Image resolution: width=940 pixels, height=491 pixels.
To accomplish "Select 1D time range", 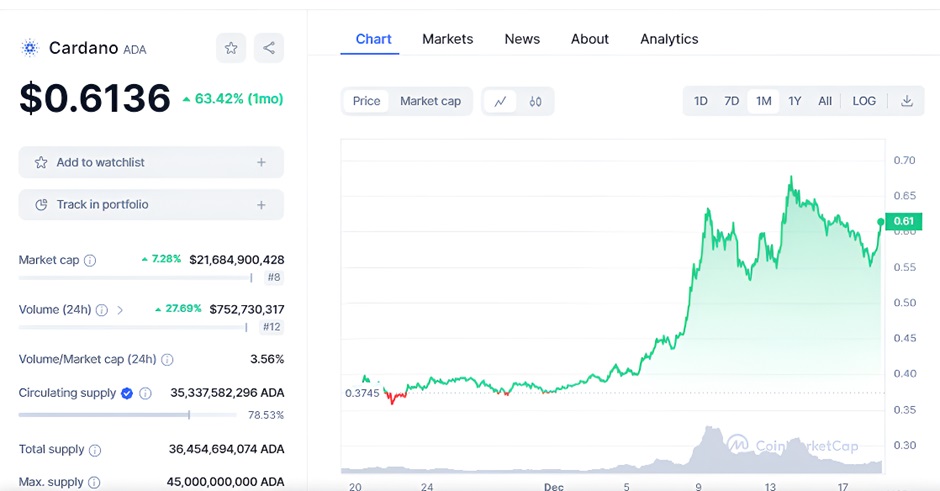I will point(701,101).
